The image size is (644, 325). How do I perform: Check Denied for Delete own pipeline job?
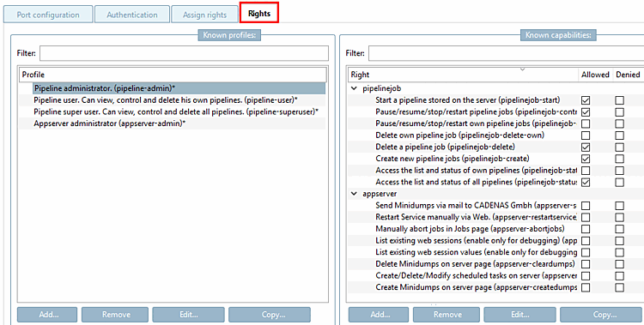[x=619, y=135]
